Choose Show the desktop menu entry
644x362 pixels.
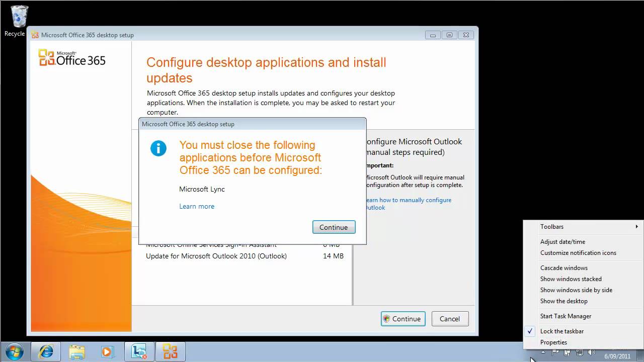click(583, 301)
